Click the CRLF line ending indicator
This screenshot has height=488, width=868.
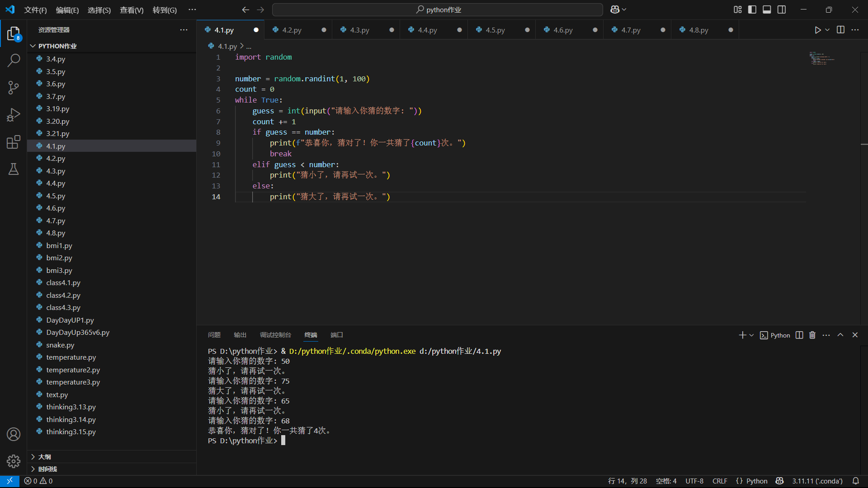click(x=719, y=481)
